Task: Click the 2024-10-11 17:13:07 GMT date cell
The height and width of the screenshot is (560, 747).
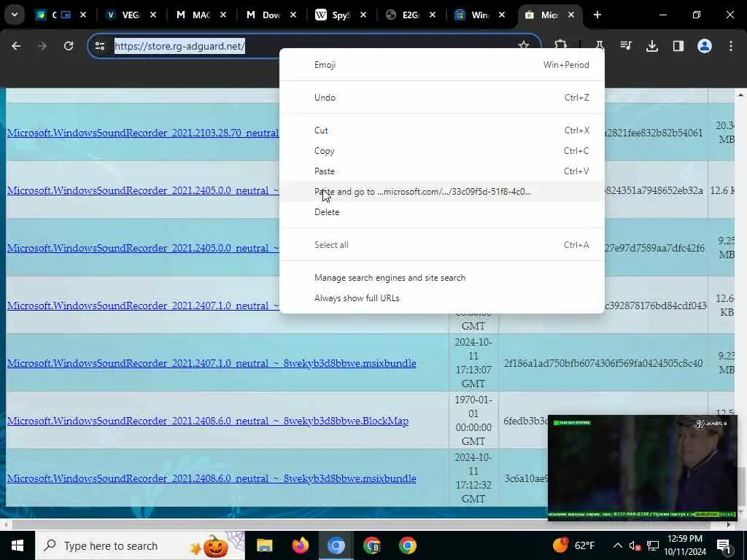Action: [473, 363]
